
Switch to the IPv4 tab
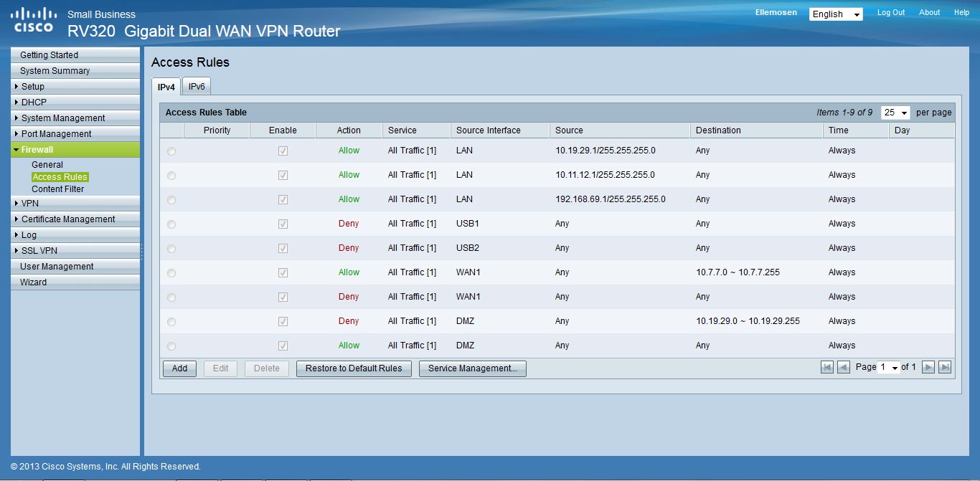[x=166, y=87]
